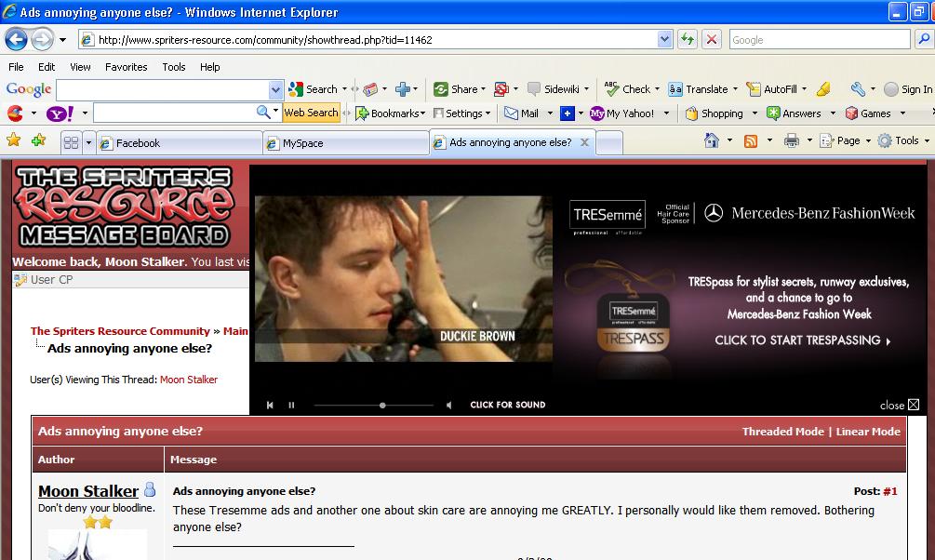Screen dimensions: 935x560
Task: Click the speaker icon labeled CLICK FOR SOUND
Action: pos(449,405)
